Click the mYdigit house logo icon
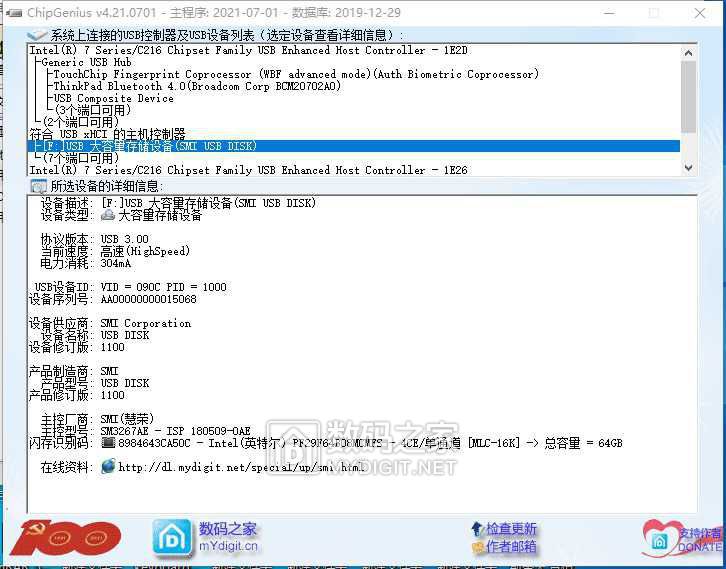The image size is (726, 569). [172, 537]
